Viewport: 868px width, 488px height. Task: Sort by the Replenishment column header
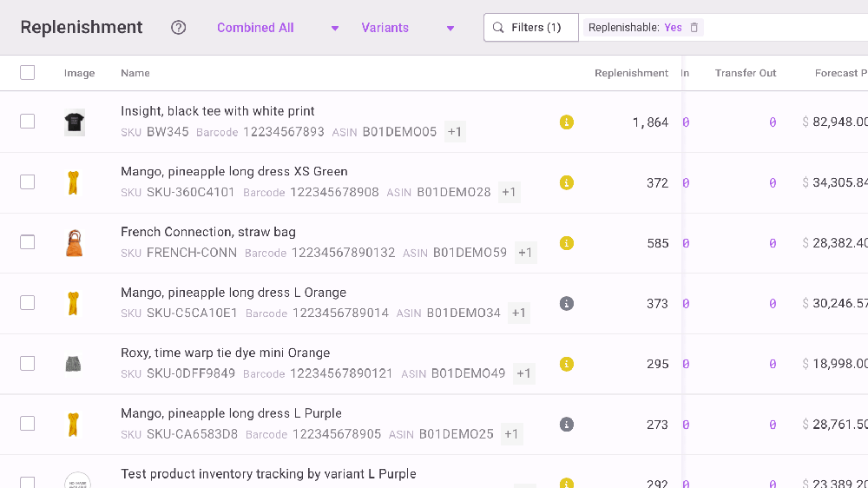pos(631,73)
